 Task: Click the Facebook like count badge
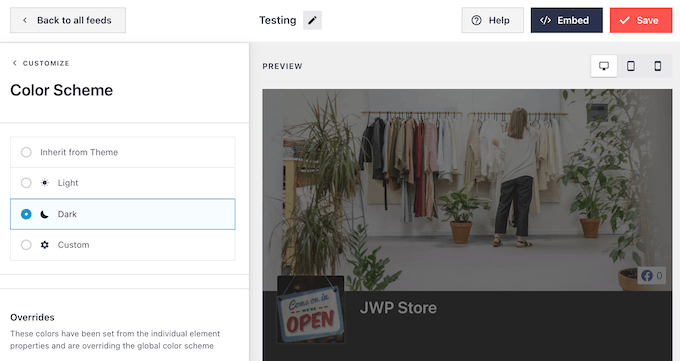coord(652,276)
